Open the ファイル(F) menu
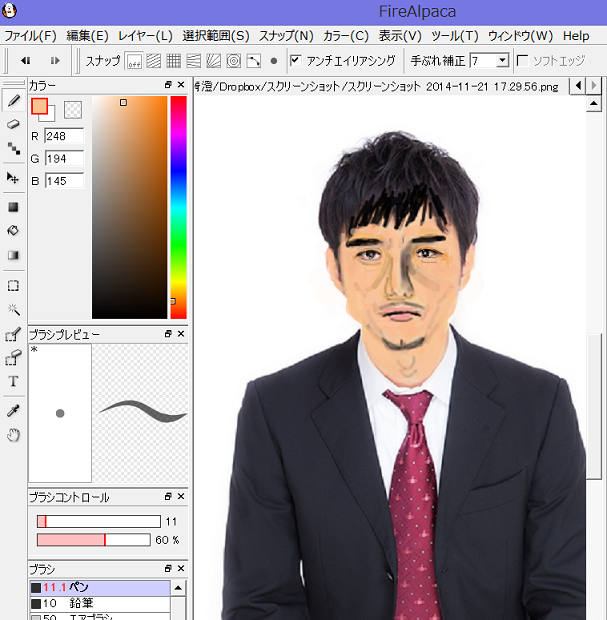This screenshot has width=607, height=620. pyautogui.click(x=30, y=36)
